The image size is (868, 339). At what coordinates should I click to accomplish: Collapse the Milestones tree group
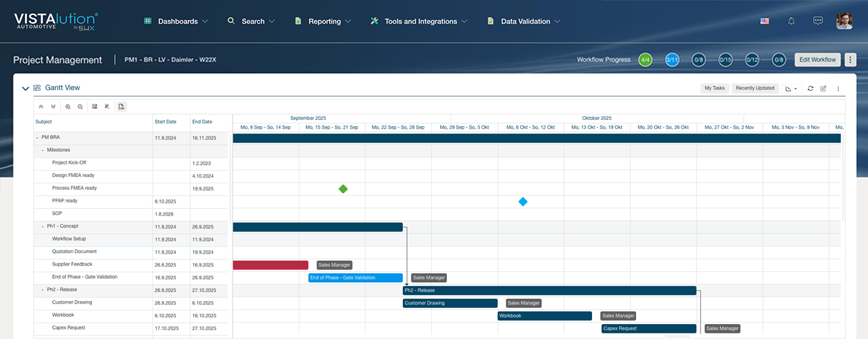43,150
